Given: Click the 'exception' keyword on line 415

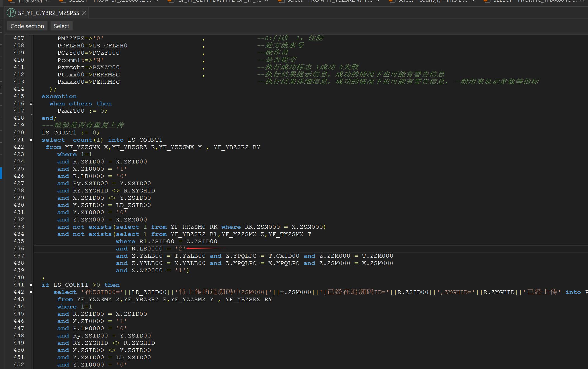Looking at the screenshot, I should coord(59,96).
